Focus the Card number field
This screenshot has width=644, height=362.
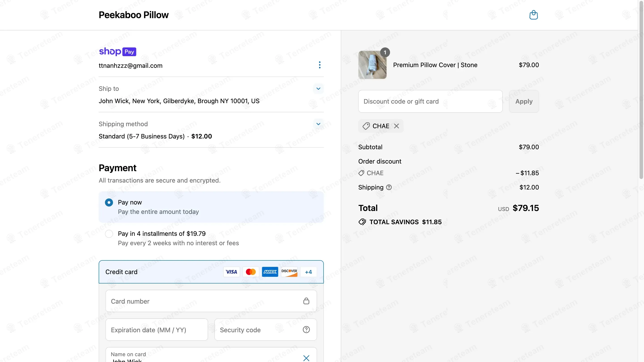(x=211, y=301)
